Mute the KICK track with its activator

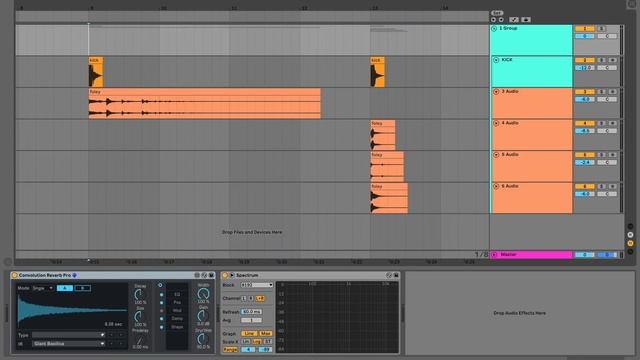(x=584, y=60)
